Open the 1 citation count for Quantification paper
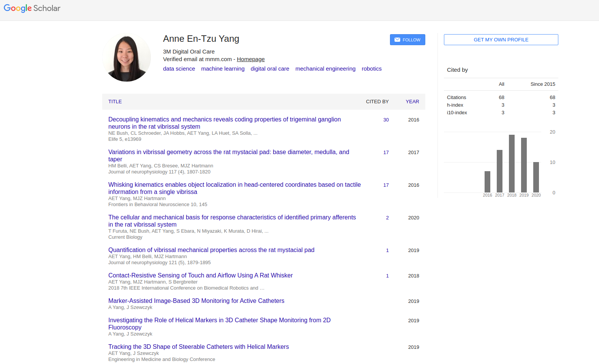 (387, 251)
